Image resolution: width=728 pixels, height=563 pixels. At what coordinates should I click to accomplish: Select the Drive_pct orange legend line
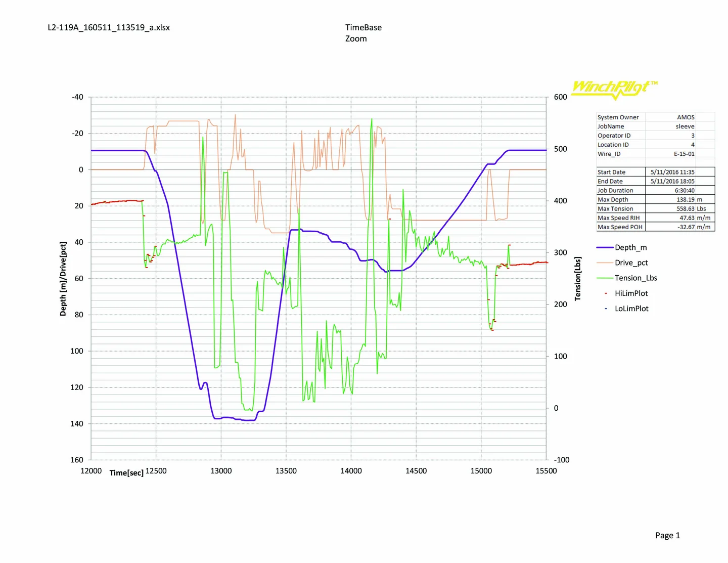605,263
